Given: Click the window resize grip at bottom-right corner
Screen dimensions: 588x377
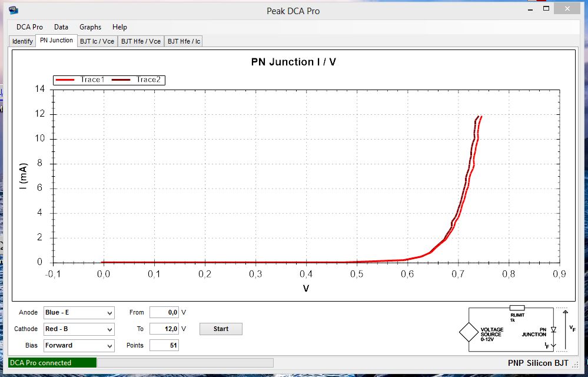Looking at the screenshot, I should [x=576, y=364].
